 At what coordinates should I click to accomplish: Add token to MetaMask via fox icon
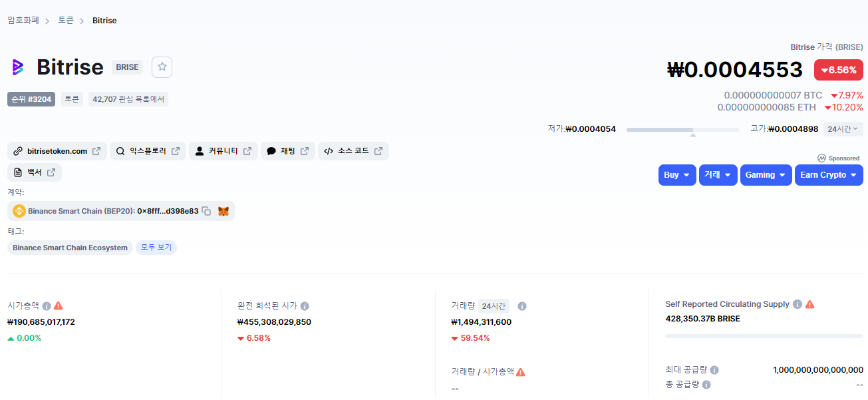click(223, 211)
